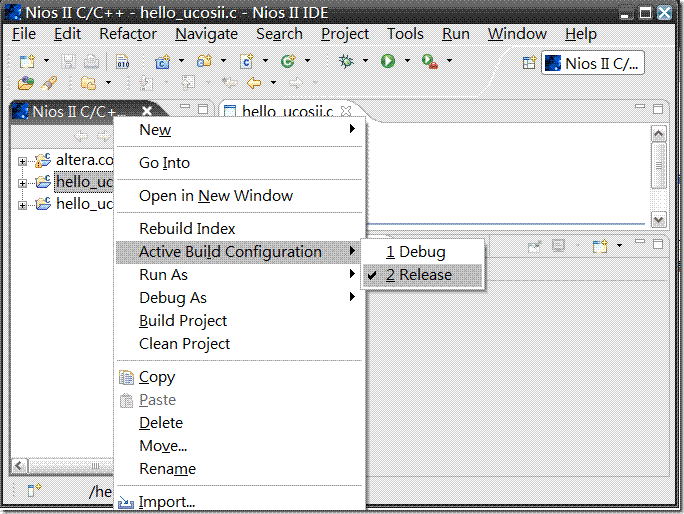Click the New source folder icon
This screenshot has height=514, width=684.
click(204, 61)
